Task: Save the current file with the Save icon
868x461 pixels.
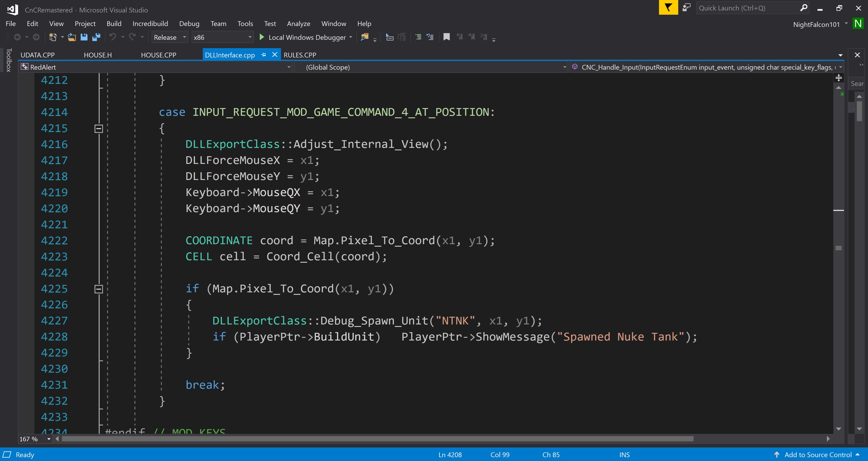Action: 84,37
